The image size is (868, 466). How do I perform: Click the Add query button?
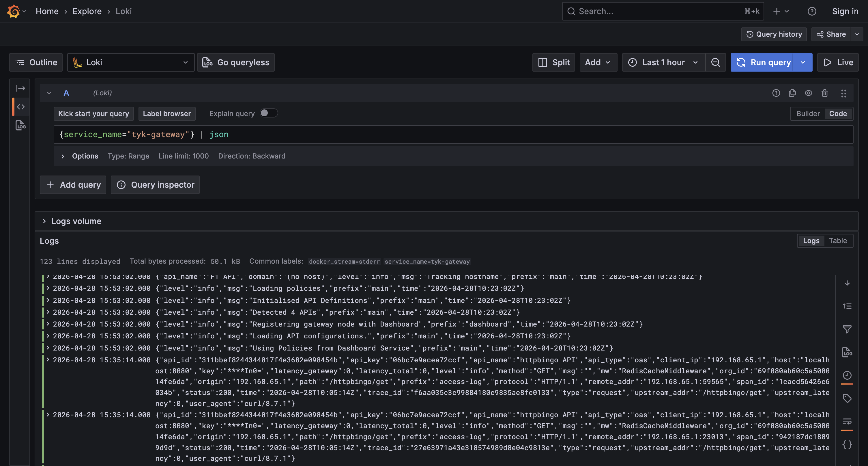(73, 185)
